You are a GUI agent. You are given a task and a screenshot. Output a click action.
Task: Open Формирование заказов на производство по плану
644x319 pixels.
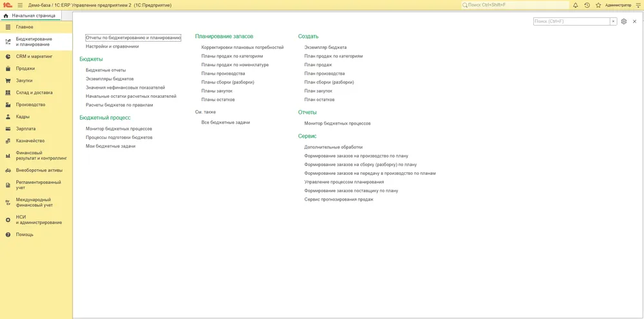pos(356,156)
